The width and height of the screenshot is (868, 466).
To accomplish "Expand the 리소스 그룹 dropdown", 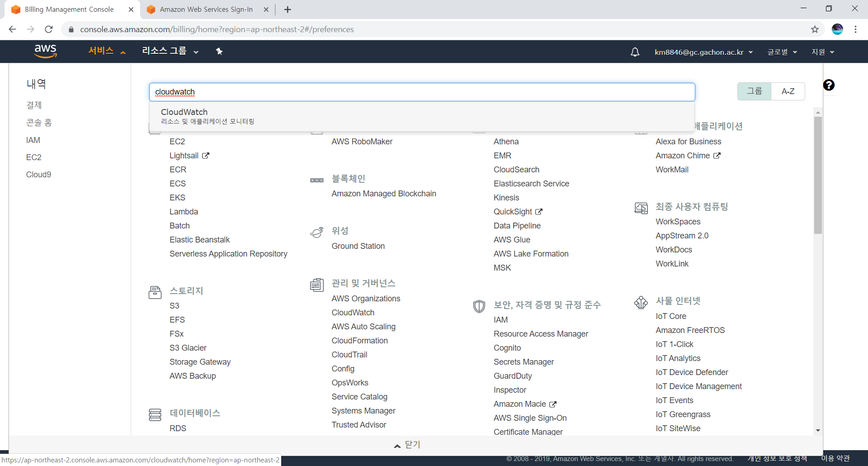I will pyautogui.click(x=170, y=51).
